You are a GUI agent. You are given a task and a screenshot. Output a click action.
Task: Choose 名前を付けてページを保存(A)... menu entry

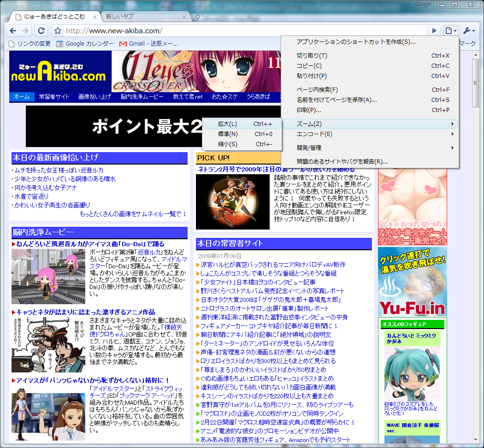click(370, 100)
